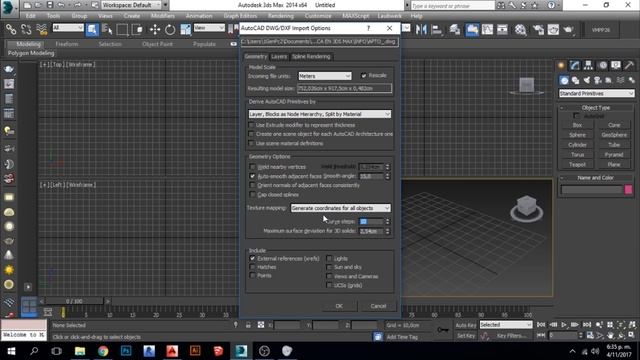Select the Select Object tool in toolbar
Viewport: 640px width, 360px height.
[x=92, y=29]
